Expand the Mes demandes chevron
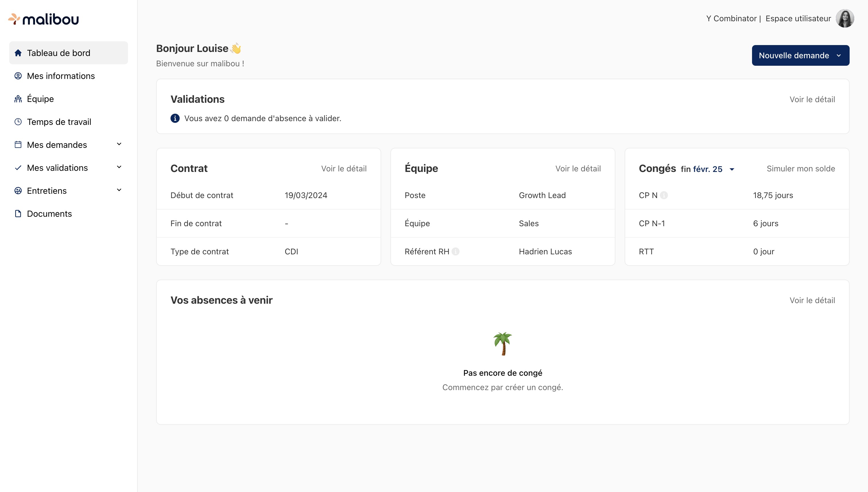The image size is (868, 492). coord(119,144)
